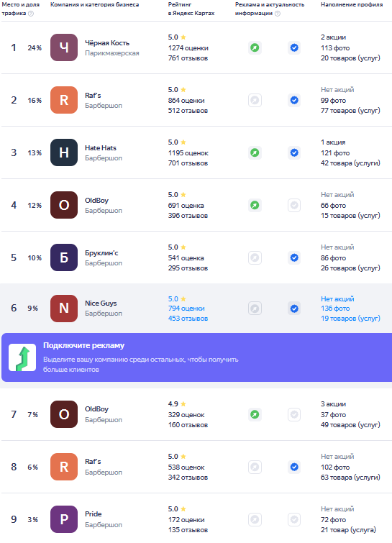392x543 pixels.
Task: Select the Чёрная Кость logo thumbnail
Action: pyautogui.click(x=64, y=47)
